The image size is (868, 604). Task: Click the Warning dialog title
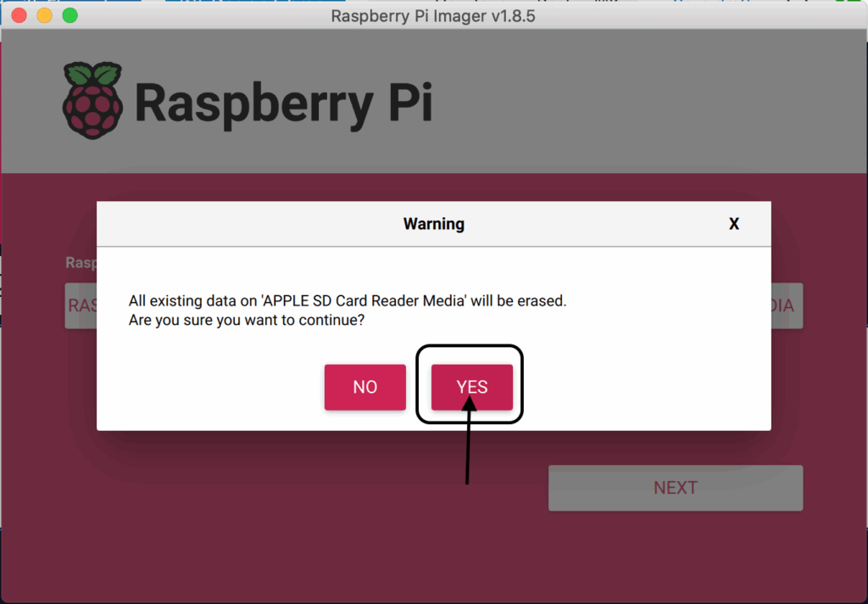click(433, 224)
